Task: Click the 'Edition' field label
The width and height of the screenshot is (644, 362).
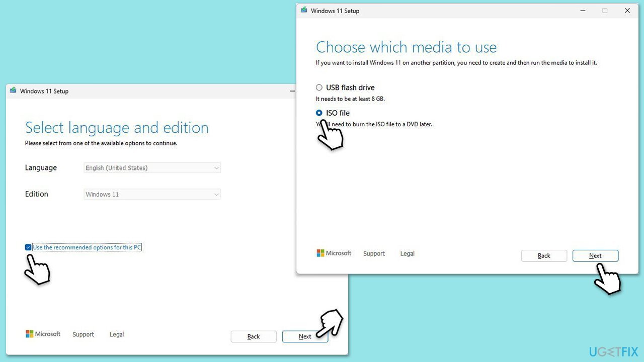Action: (37, 194)
